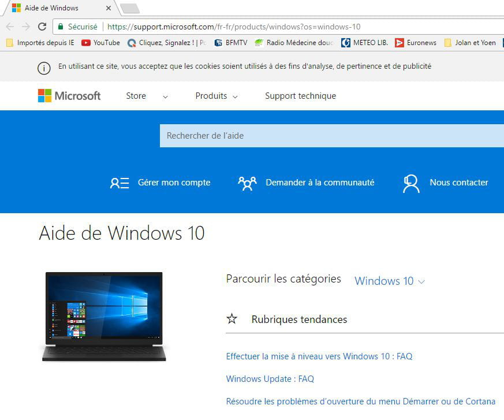Click the cookie notice info icon
Screen dimensions: 504x420
click(x=44, y=68)
